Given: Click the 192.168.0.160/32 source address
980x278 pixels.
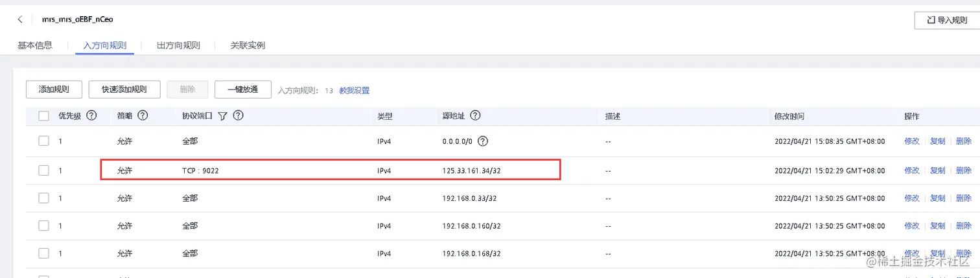Looking at the screenshot, I should click(473, 226).
